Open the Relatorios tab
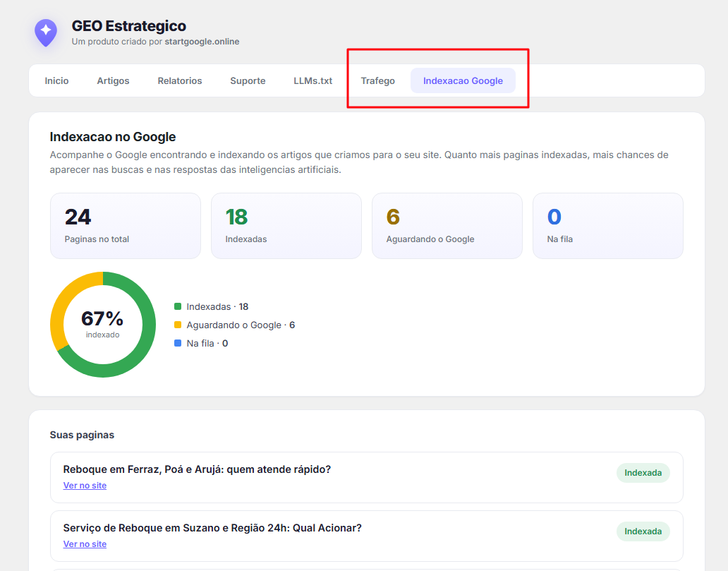Screen dimensions: 728x571 (x=180, y=81)
